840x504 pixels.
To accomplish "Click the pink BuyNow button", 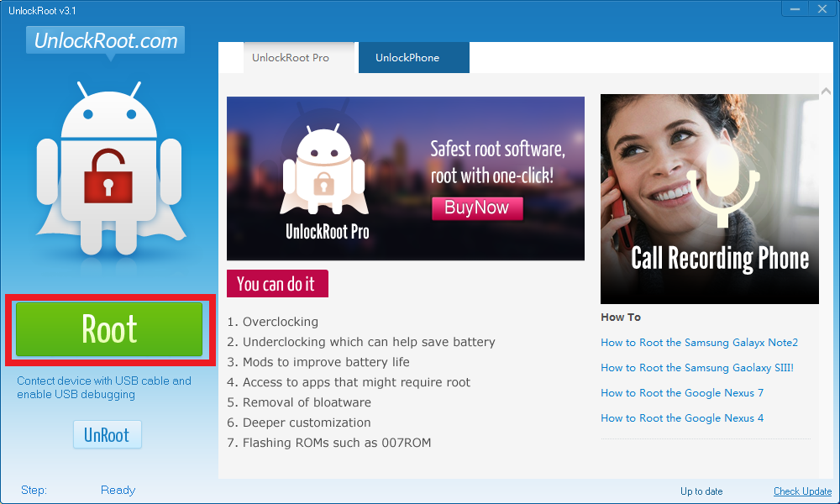I will 477,207.
